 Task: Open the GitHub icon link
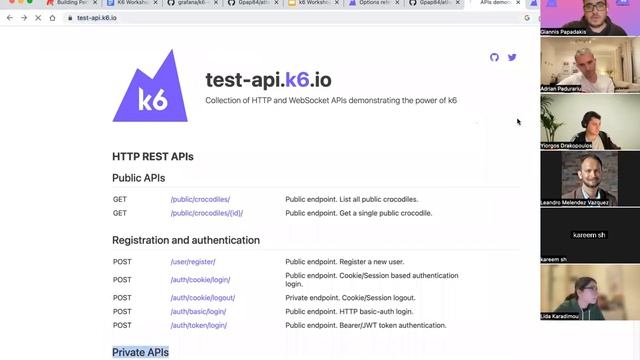pyautogui.click(x=494, y=57)
